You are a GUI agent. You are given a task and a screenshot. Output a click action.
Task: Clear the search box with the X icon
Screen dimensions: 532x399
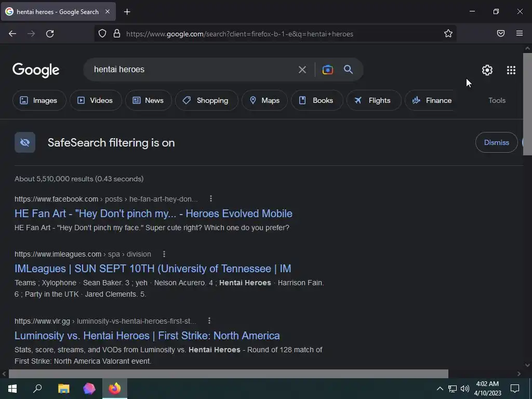302,70
